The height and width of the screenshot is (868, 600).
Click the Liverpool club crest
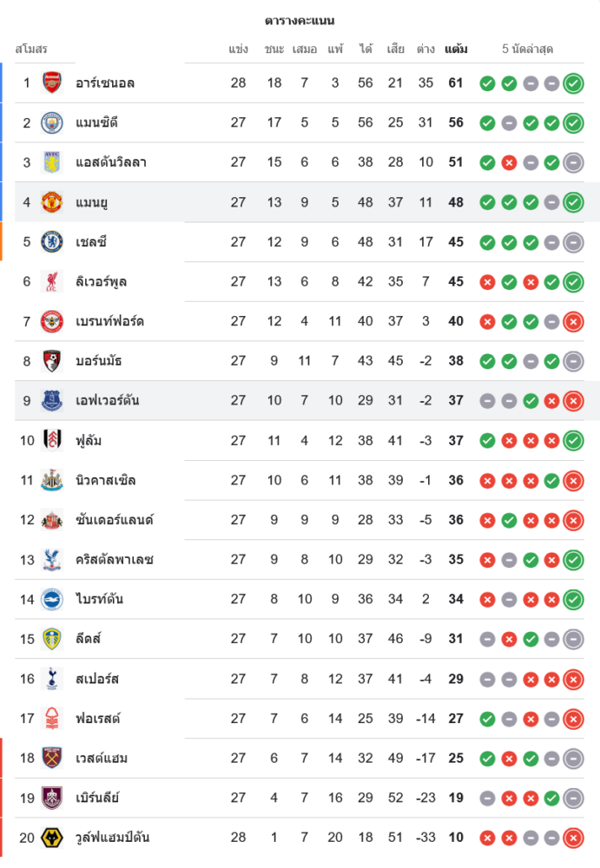click(52, 281)
